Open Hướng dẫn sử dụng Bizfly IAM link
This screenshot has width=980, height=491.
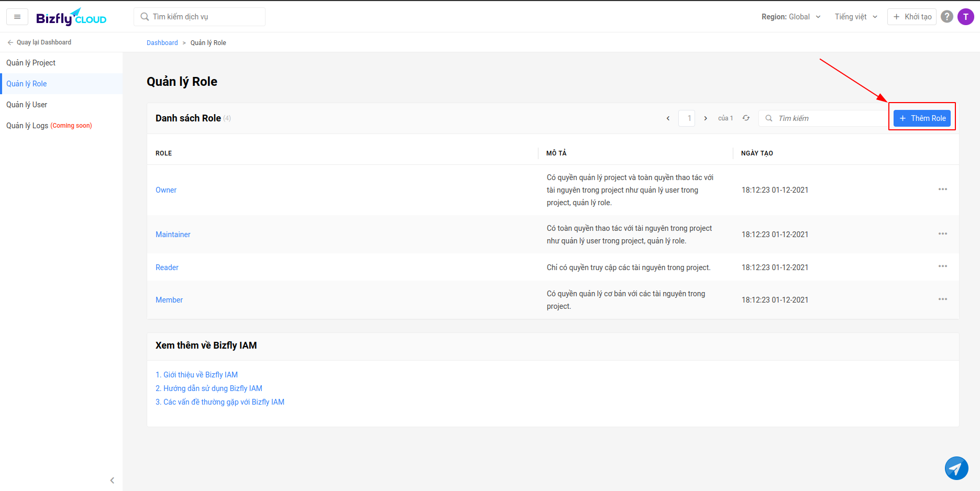pos(209,388)
